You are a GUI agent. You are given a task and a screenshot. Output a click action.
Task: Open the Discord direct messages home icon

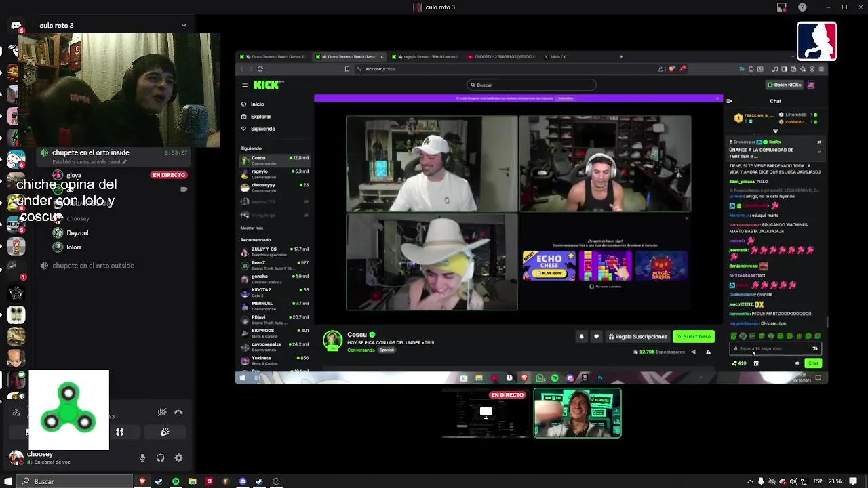click(16, 26)
